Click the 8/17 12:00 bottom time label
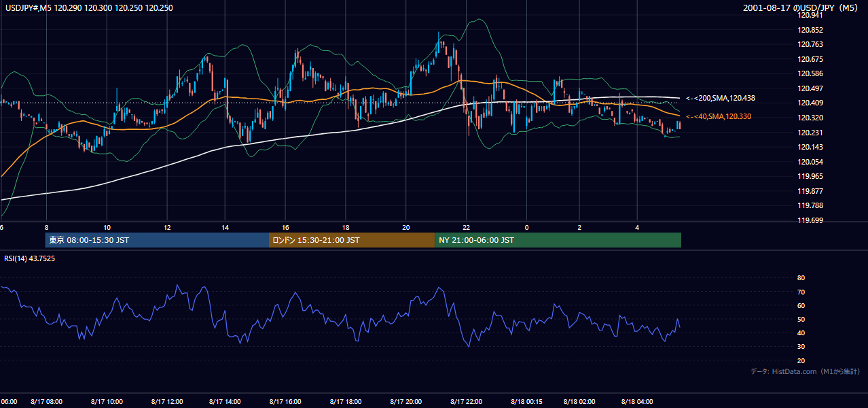This screenshot has width=868, height=408. [x=167, y=402]
